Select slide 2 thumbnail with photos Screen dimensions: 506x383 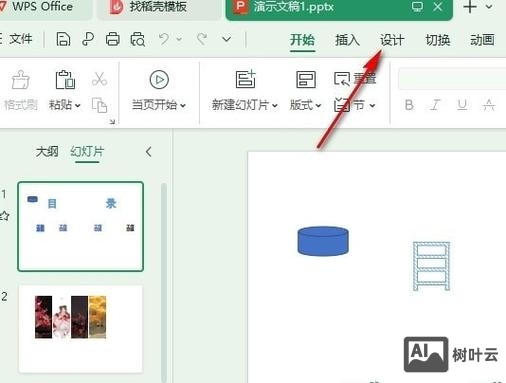pos(81,329)
